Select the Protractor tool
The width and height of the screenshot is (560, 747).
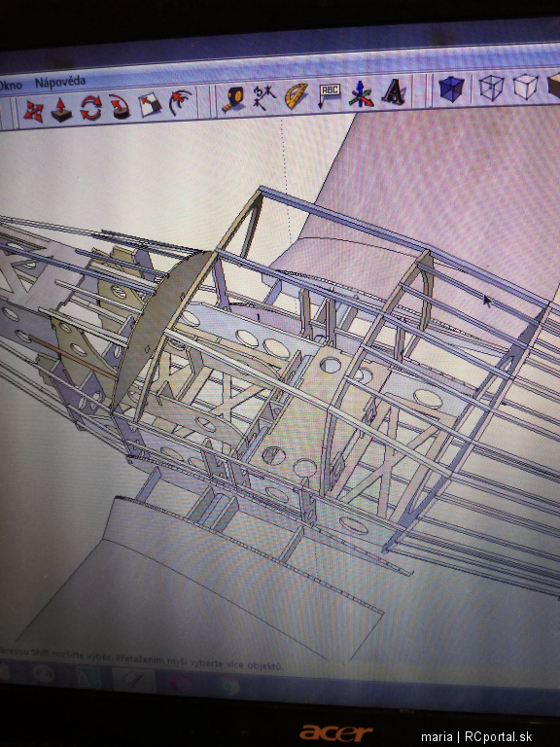tap(296, 95)
